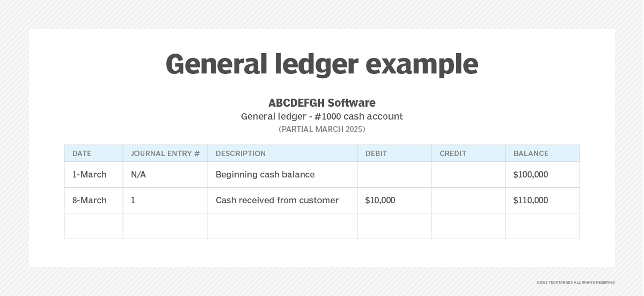Select the DEBIT column header

coord(376,153)
